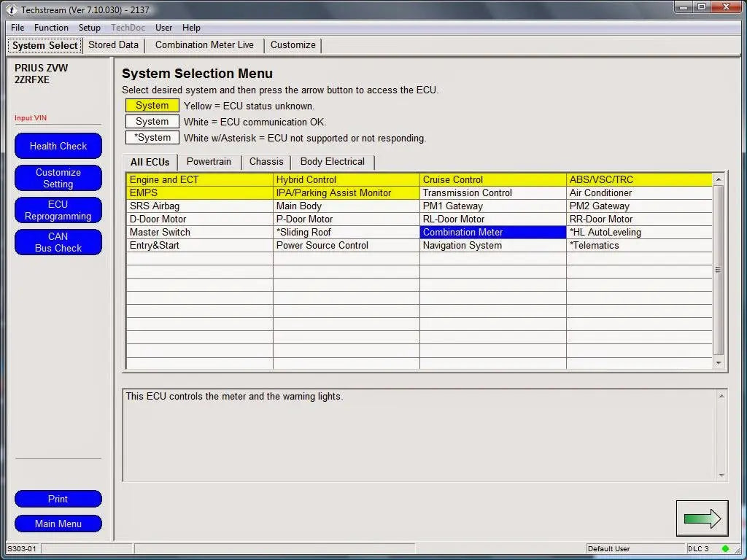This screenshot has width=747, height=560.
Task: View the Body Electrical ECU list
Action: 332,161
